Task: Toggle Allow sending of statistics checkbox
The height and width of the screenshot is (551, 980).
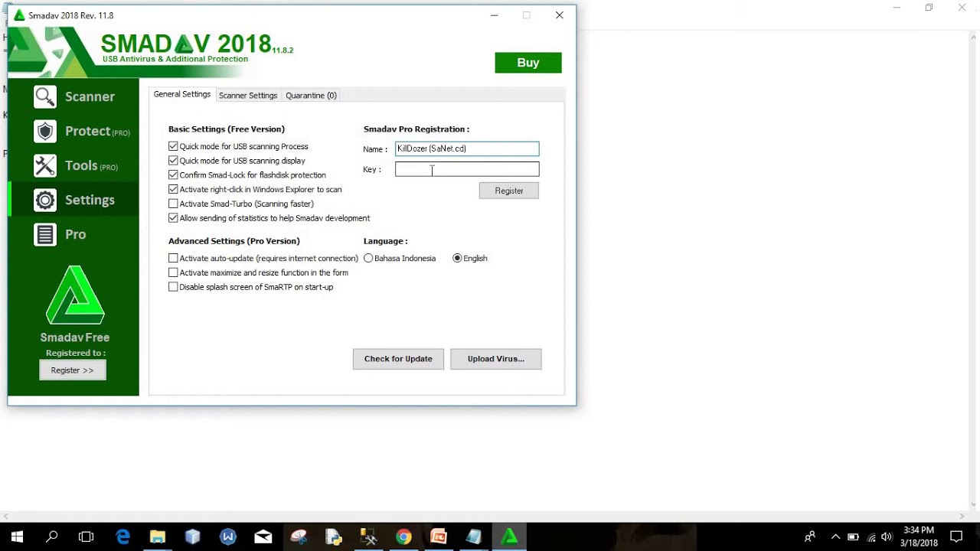Action: coord(173,218)
